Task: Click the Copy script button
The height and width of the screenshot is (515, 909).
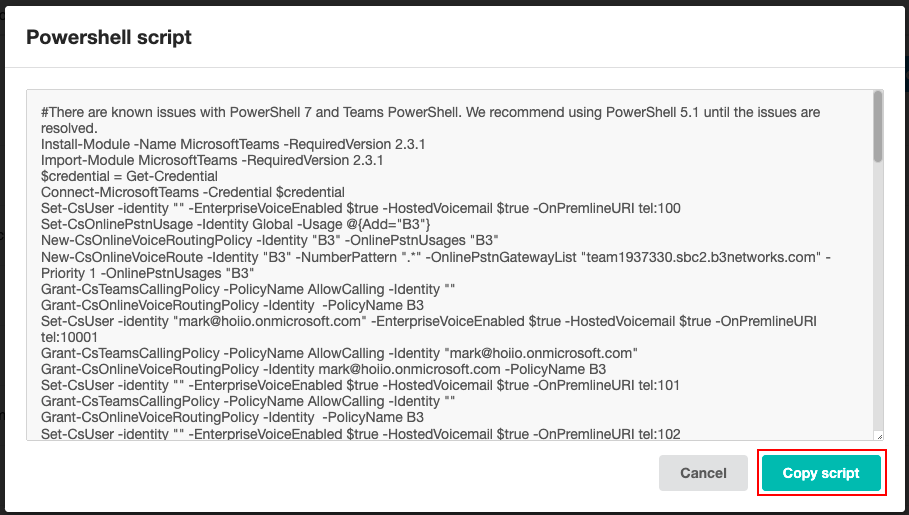Action: [x=821, y=473]
